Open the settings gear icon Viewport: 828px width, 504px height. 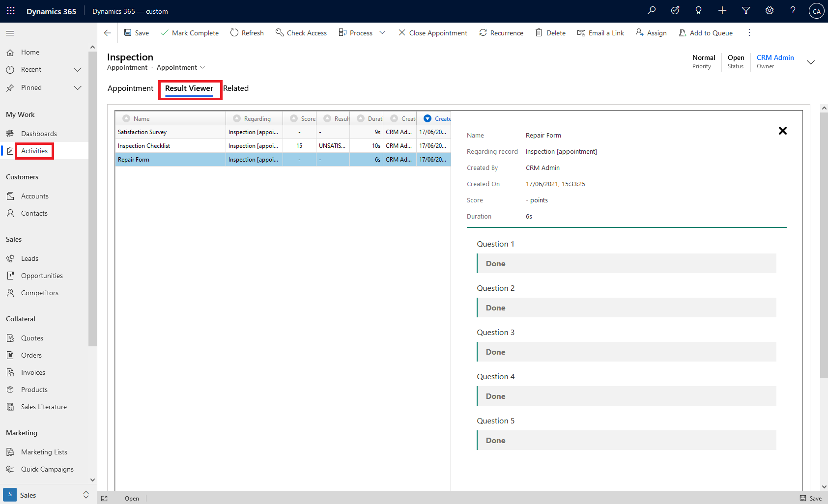click(770, 11)
